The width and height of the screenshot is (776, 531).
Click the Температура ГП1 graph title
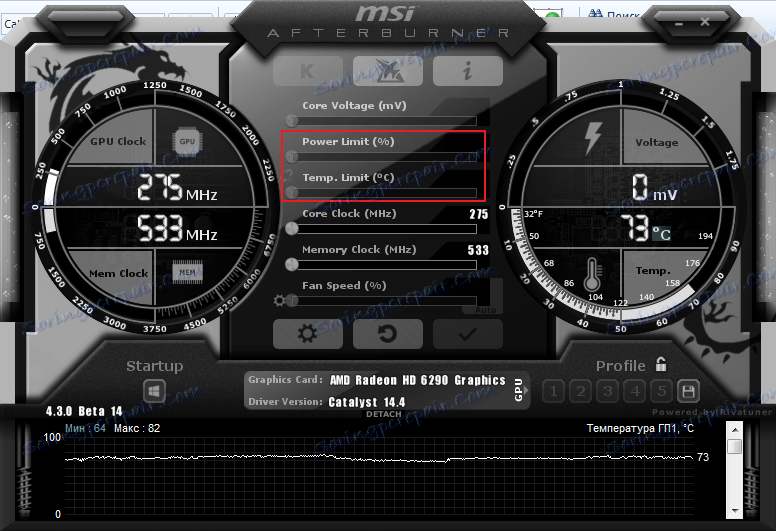[x=640, y=428]
